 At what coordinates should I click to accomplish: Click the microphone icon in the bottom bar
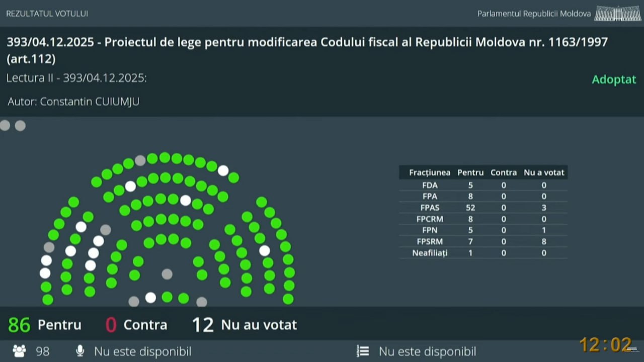pos(79,351)
